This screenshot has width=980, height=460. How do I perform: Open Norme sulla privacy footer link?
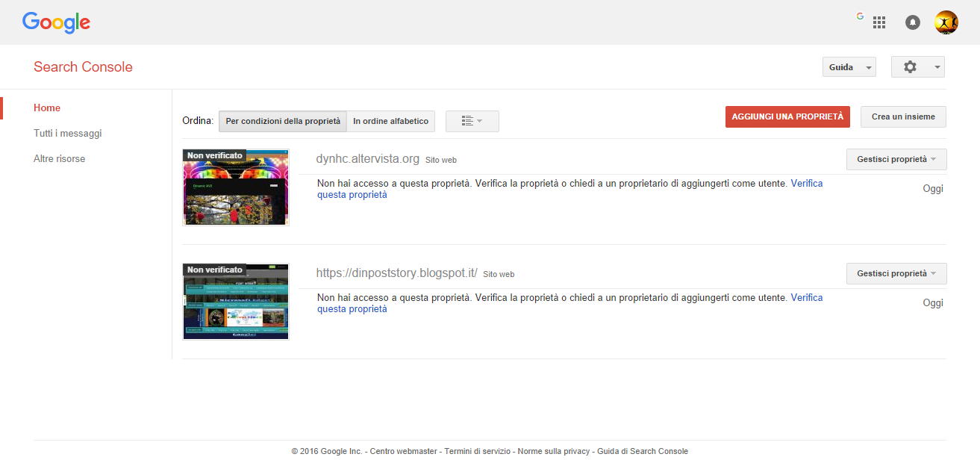[554, 451]
